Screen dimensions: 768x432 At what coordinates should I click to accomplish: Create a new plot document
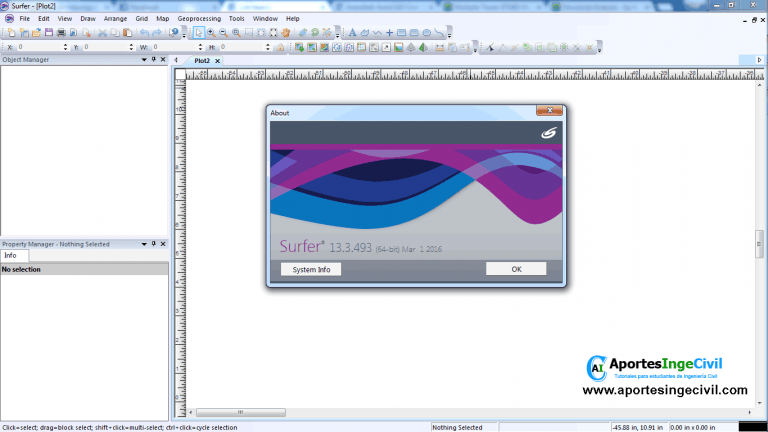[11, 33]
